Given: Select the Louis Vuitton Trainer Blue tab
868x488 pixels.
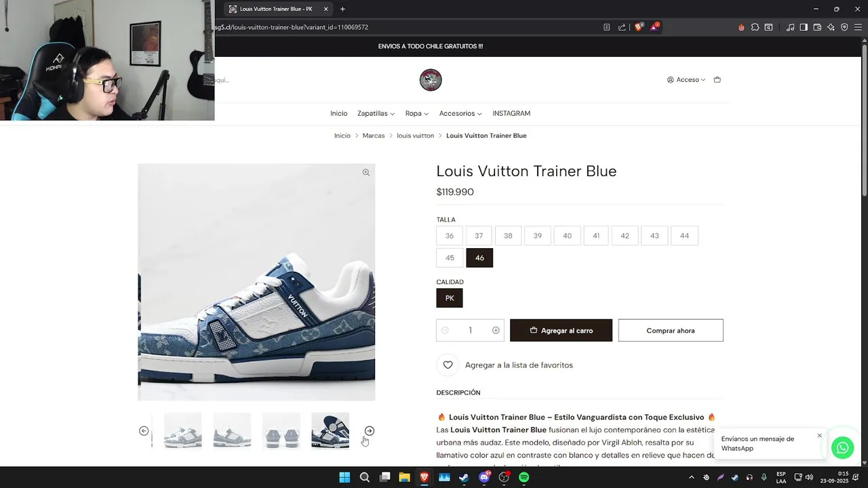Looking at the screenshot, I should click(278, 9).
